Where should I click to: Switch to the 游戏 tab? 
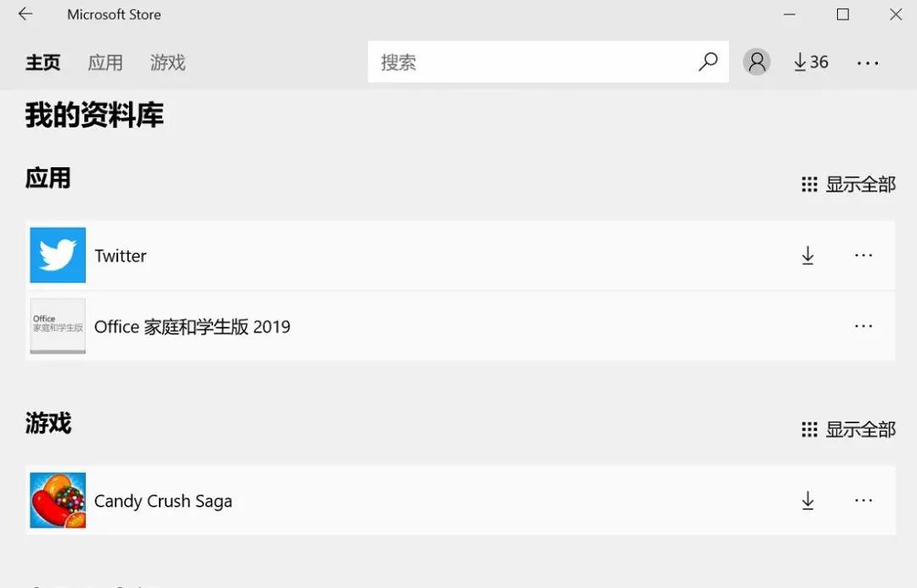[167, 62]
